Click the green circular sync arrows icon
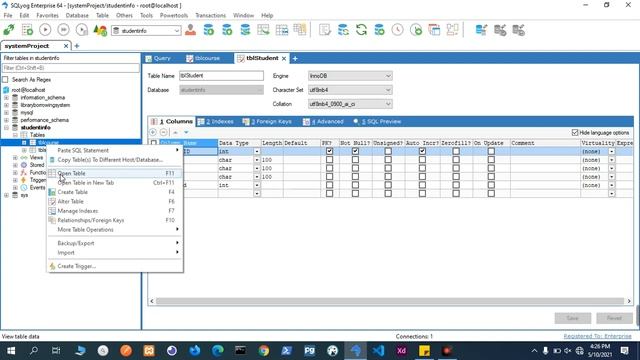The height and width of the screenshot is (360, 640). [x=361, y=30]
